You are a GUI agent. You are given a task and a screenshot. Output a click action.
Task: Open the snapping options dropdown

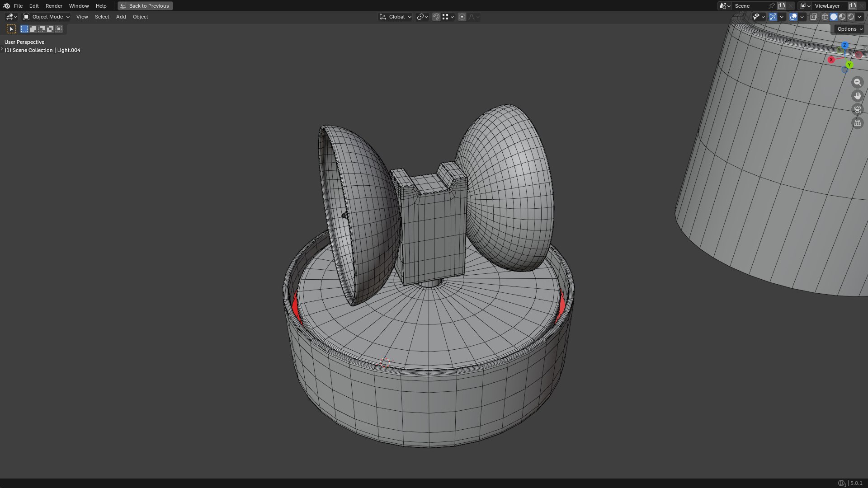448,17
